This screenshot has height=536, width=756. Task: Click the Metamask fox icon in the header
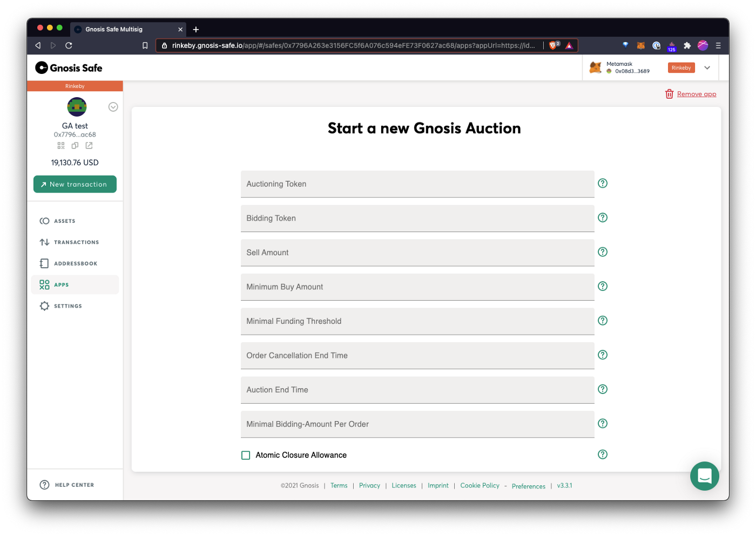click(x=596, y=67)
